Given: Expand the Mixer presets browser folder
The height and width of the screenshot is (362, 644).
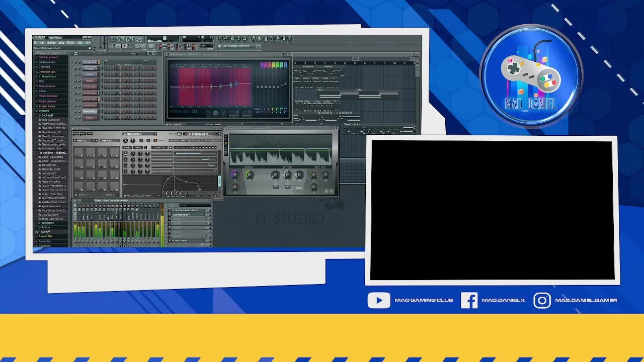Looking at the screenshot, I should (47, 86).
